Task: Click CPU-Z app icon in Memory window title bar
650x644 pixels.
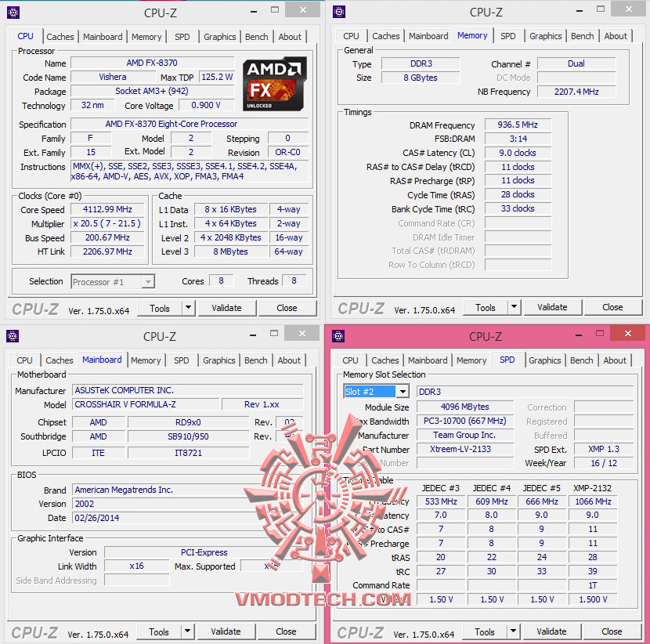Action: [x=339, y=12]
